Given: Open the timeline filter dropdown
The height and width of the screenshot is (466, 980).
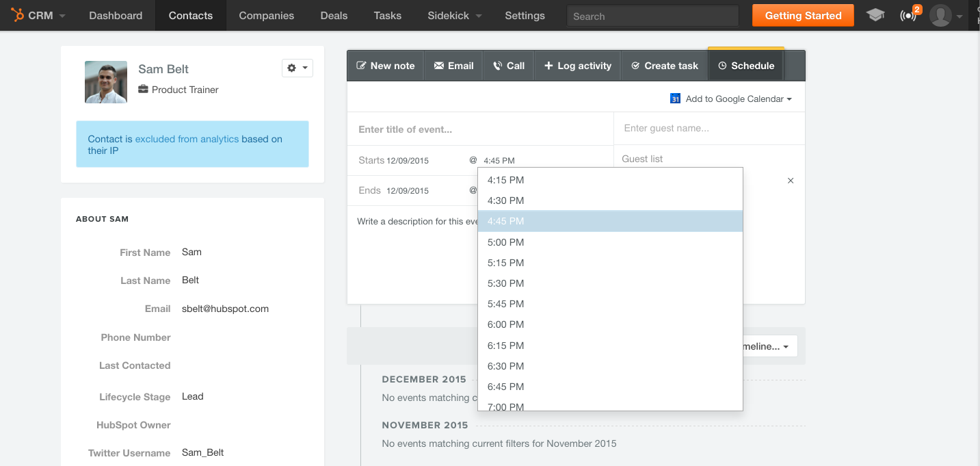Looking at the screenshot, I should [x=770, y=346].
